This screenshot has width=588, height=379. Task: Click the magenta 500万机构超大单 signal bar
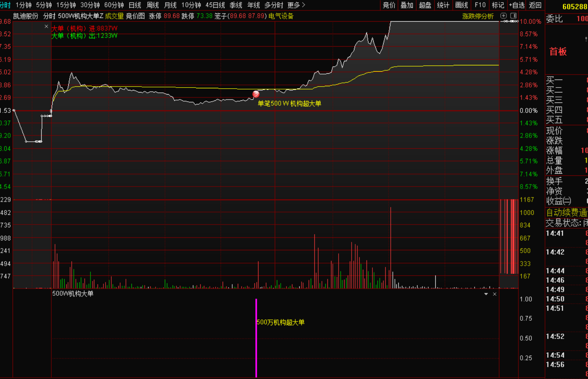tap(256, 337)
